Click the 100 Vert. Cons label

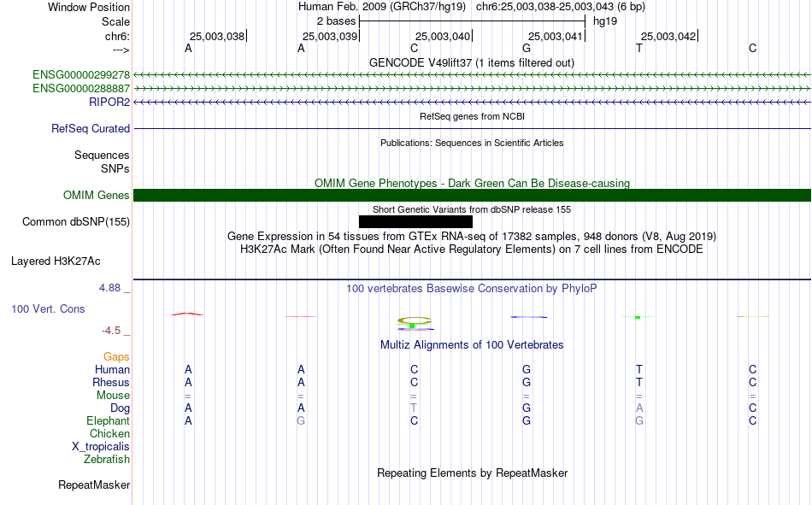(48, 308)
